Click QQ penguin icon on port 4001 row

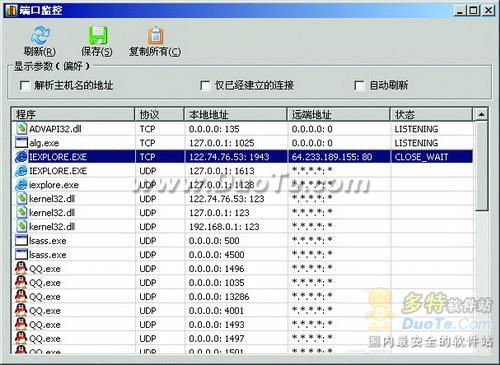click(x=21, y=310)
